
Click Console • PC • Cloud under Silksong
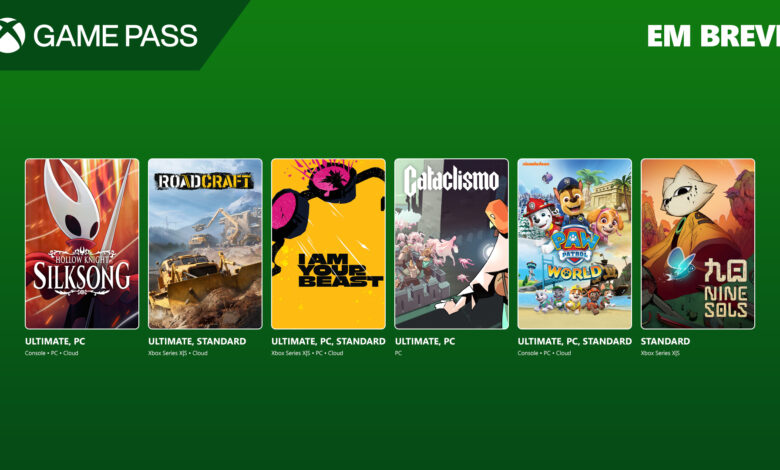(x=51, y=353)
